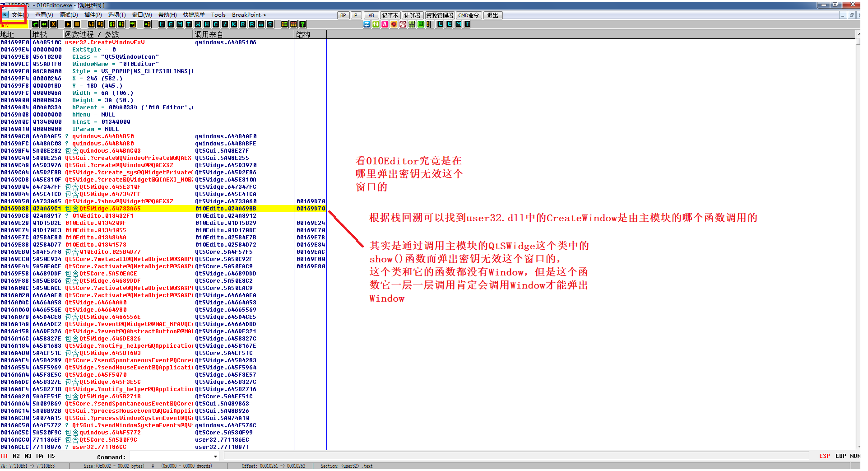Open Explorer via the 资源管理器 button

point(440,15)
